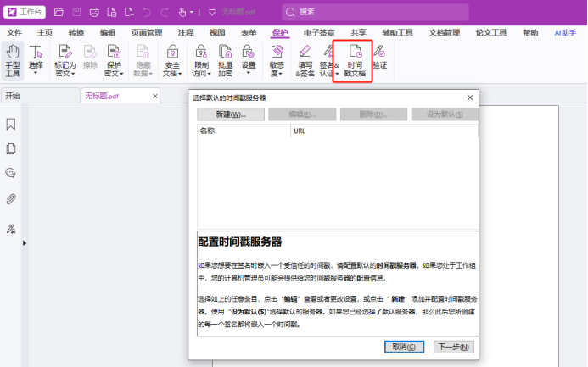
Task: Click the New (新建) button in dialog
Action: coord(230,114)
